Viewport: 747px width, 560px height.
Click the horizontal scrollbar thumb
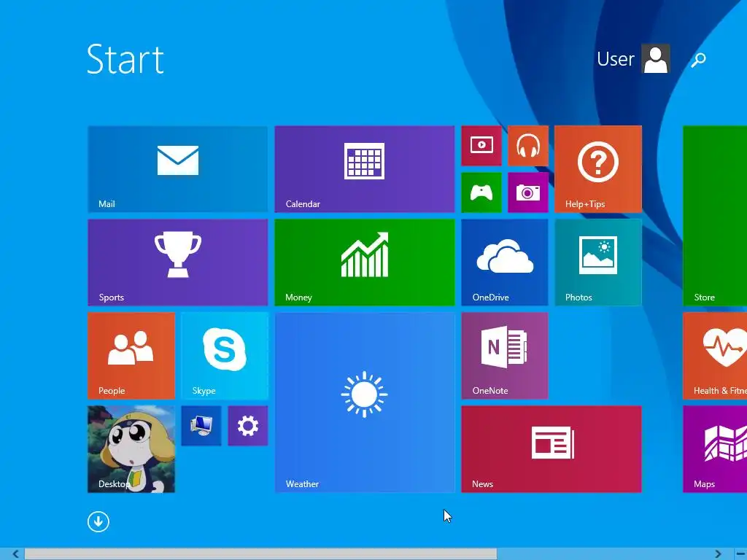pos(260,554)
